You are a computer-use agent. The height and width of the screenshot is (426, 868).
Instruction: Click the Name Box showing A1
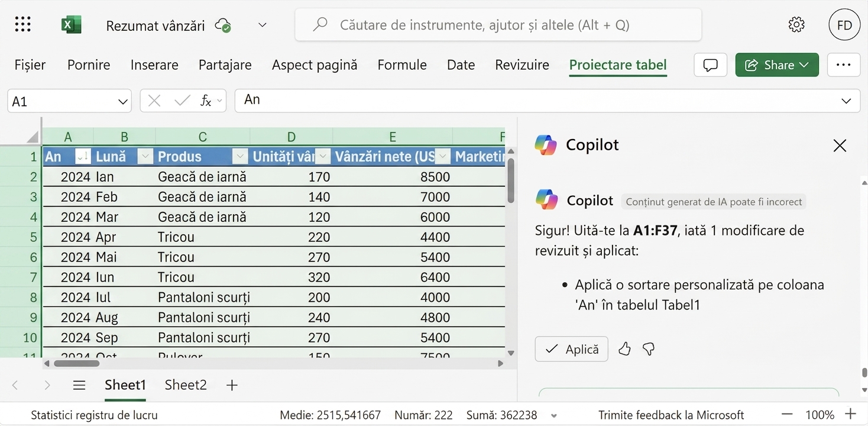coord(69,101)
